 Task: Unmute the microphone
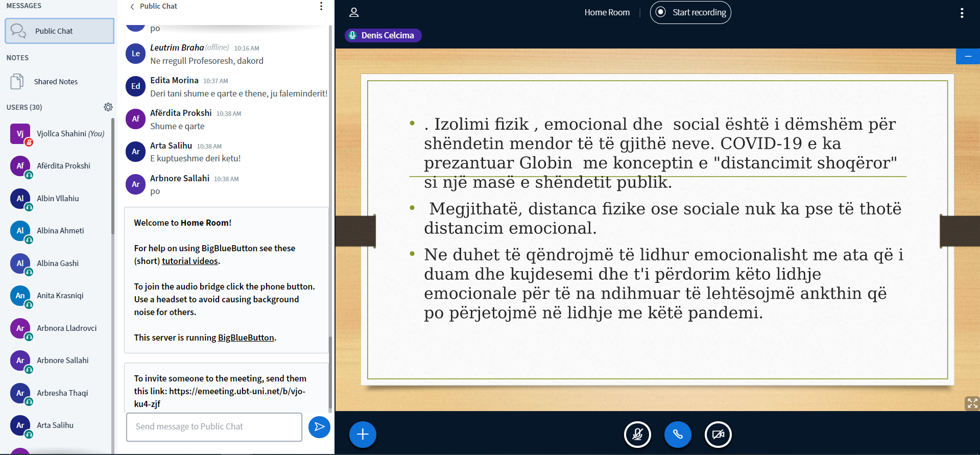click(637, 435)
